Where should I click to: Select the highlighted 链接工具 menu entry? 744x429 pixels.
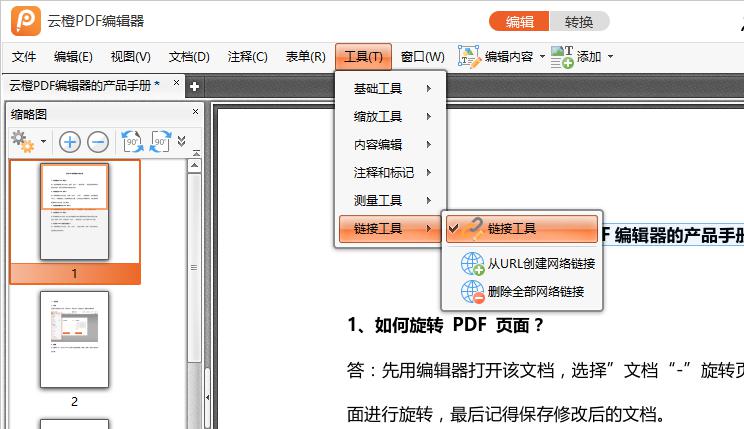(x=391, y=229)
